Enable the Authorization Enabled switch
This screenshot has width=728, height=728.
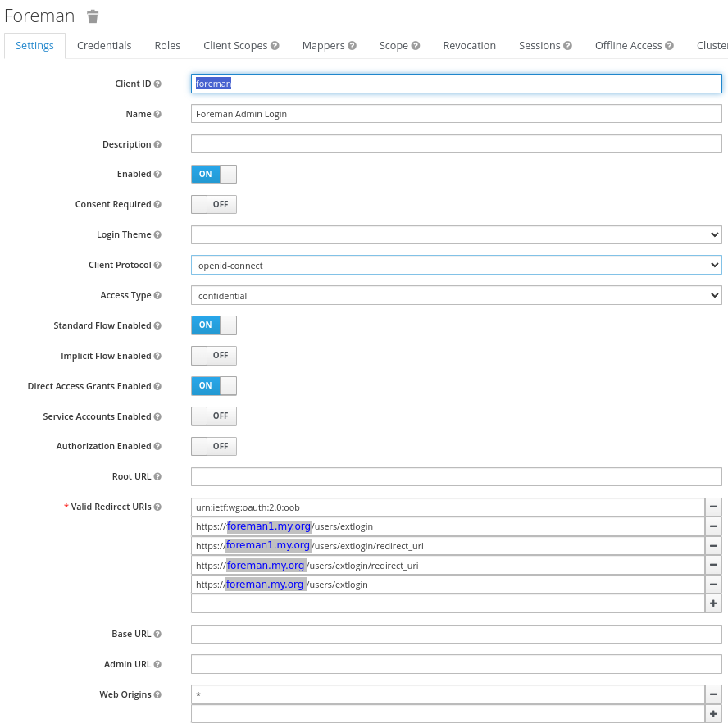[x=214, y=446]
